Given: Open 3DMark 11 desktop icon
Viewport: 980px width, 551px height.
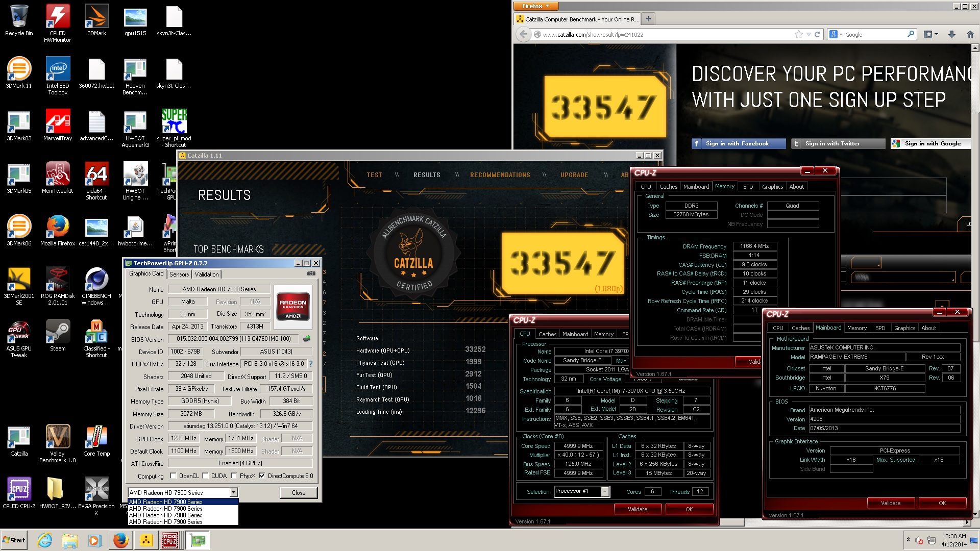Looking at the screenshot, I should [x=19, y=72].
